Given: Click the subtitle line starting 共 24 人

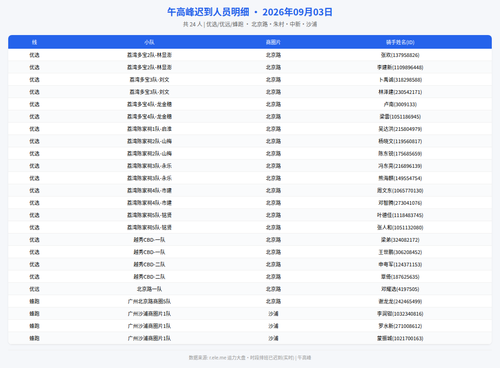Looking at the screenshot, I should point(250,24).
